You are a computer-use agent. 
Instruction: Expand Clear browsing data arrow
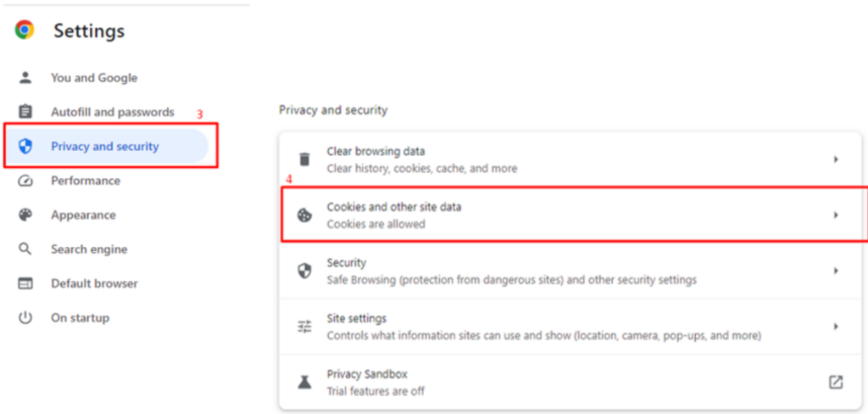point(836,159)
